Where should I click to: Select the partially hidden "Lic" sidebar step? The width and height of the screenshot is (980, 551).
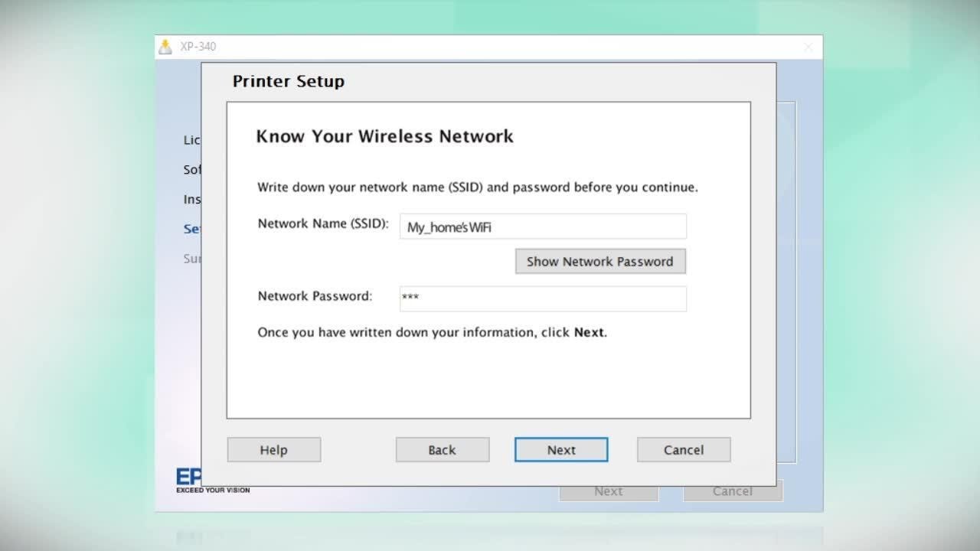click(x=191, y=140)
